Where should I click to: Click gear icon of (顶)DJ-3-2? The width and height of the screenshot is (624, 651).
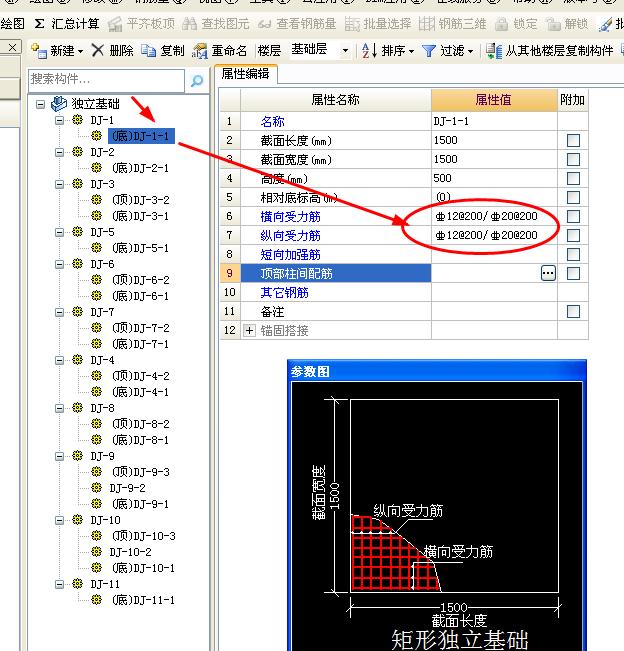click(x=96, y=199)
